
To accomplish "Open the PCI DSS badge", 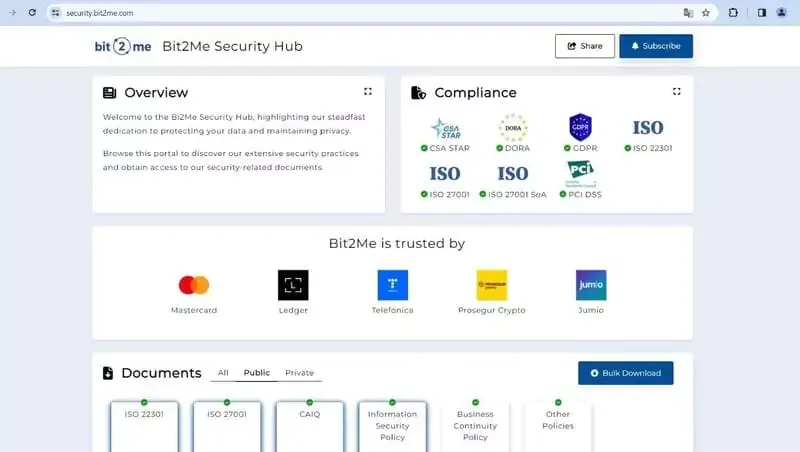I will [x=581, y=180].
